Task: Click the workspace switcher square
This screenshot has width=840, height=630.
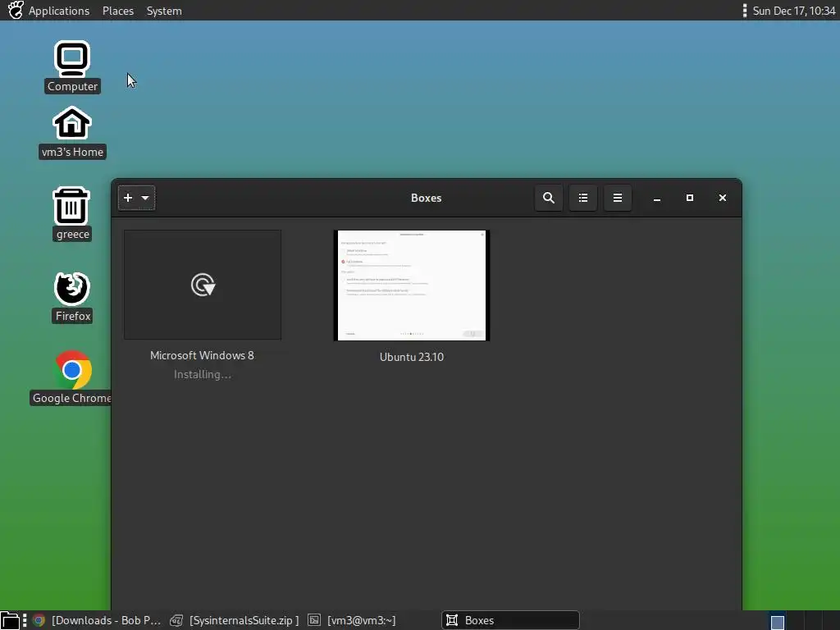Action: coord(778,622)
